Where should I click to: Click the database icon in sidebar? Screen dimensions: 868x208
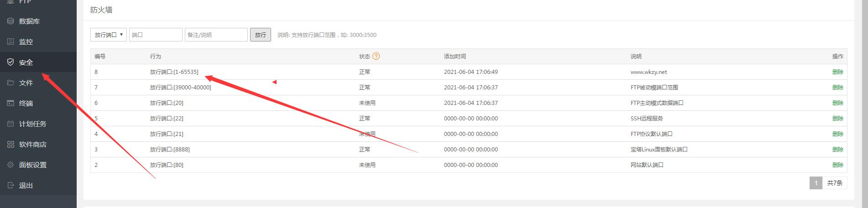pos(10,21)
